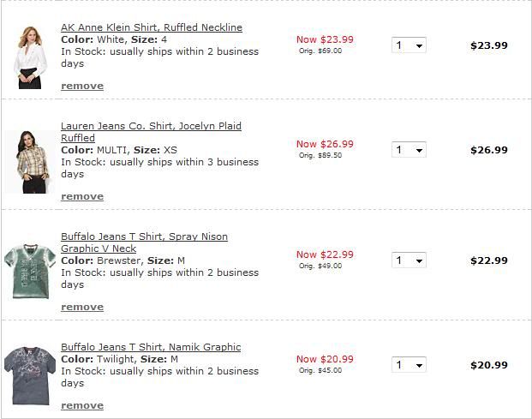Screen dimensions: 532x419
Task: Expand quantity dropdown for Spray Nison shirt
Action: pyautogui.click(x=409, y=260)
